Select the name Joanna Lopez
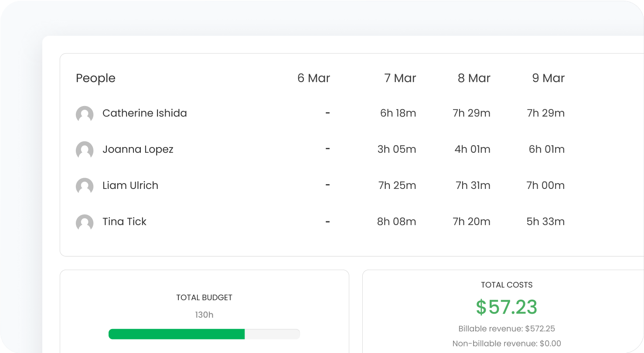This screenshot has height=353, width=644. [138, 150]
